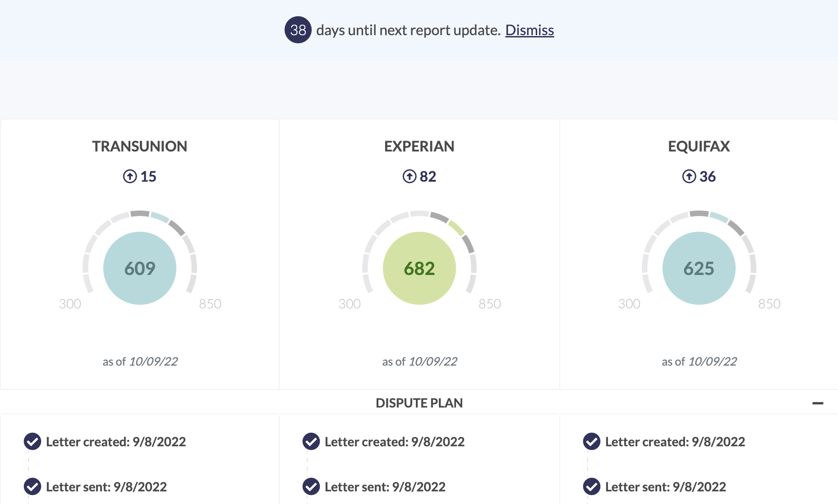
Task: Click TransUnion score increase value 15
Action: (x=148, y=176)
